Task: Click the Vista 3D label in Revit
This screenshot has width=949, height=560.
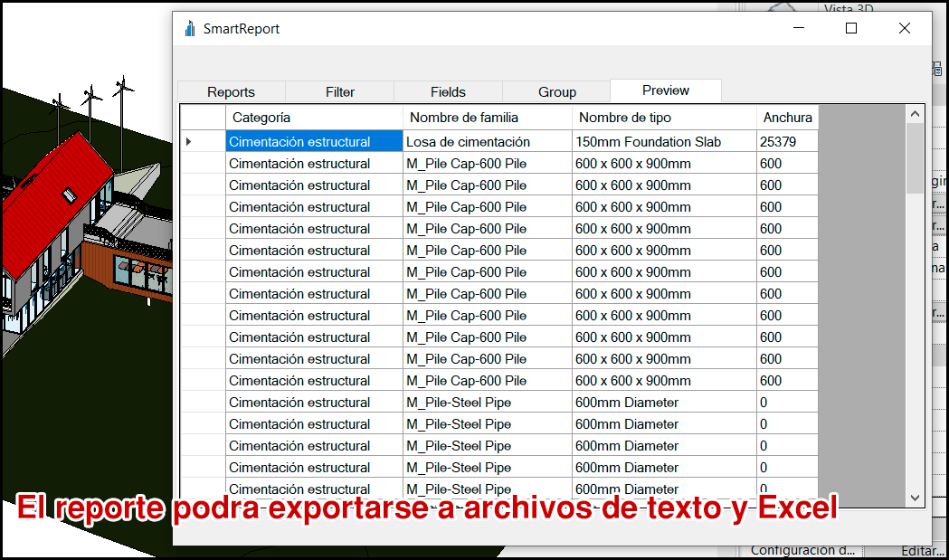Action: pos(848,8)
